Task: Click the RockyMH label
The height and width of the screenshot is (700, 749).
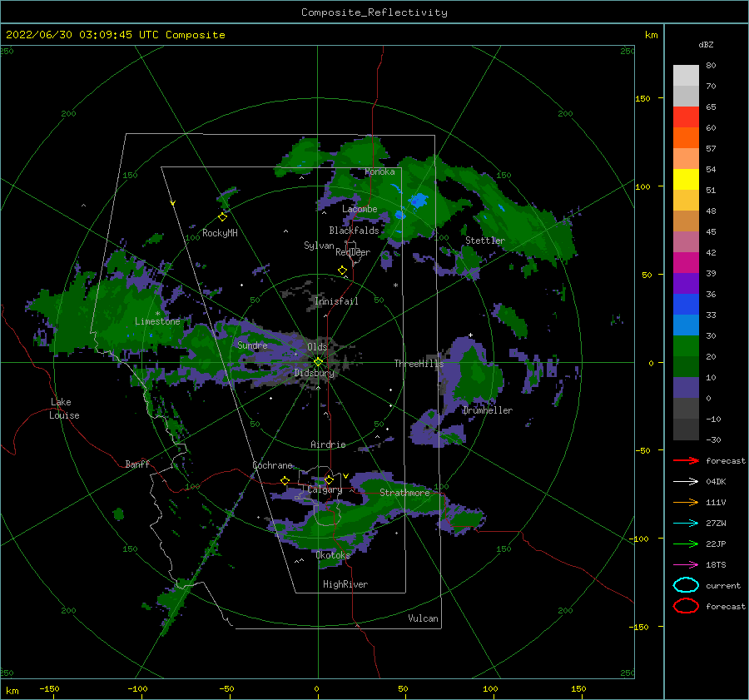Action: 220,233
